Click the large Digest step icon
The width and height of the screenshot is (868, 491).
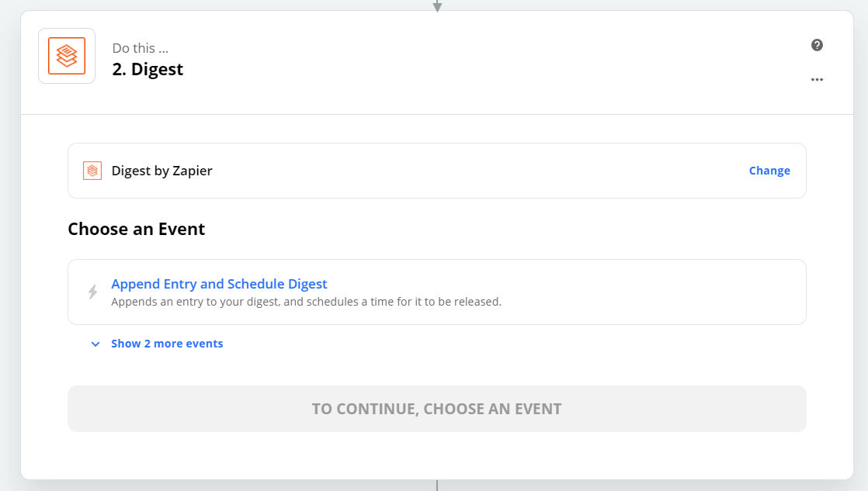(x=67, y=56)
